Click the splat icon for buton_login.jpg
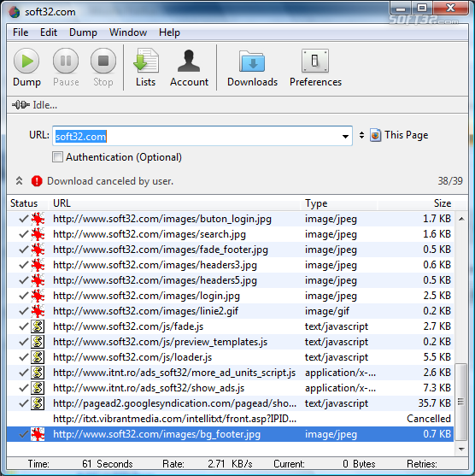This screenshot has height=476, width=475. tap(38, 219)
